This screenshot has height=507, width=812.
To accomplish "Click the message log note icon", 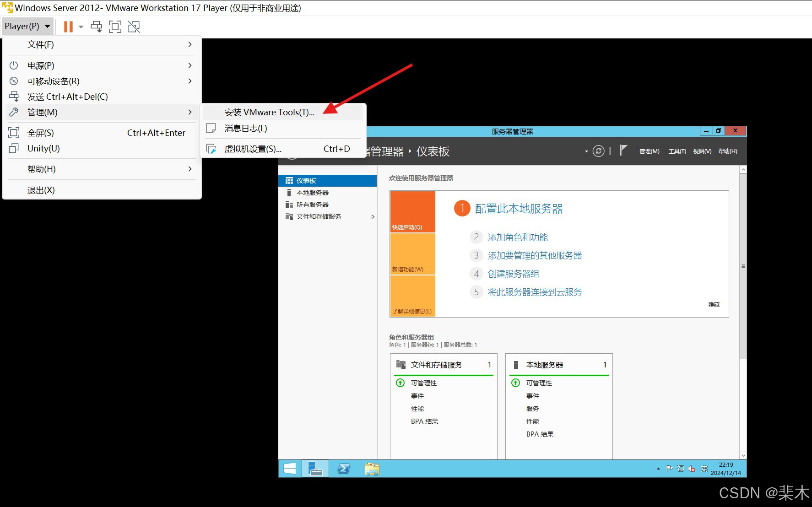I will 211,128.
